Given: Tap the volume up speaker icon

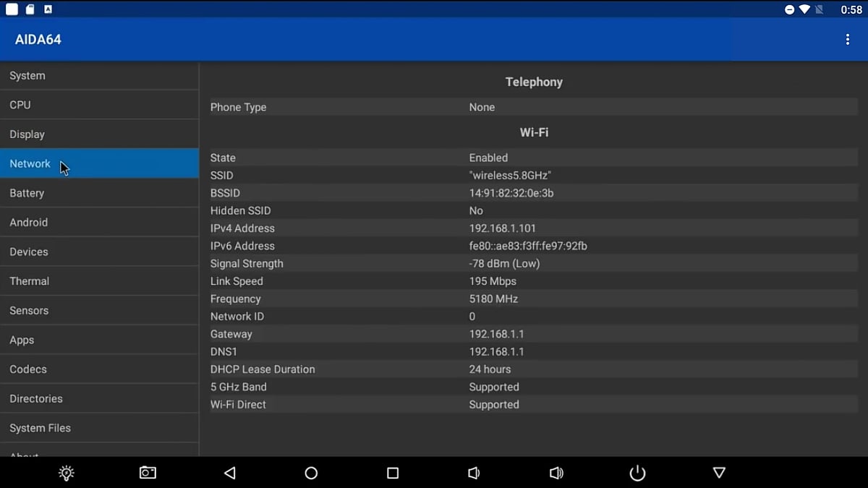Looking at the screenshot, I should [556, 473].
